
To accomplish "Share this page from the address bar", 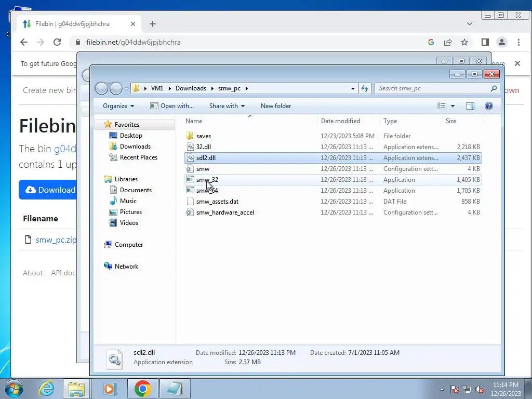I will (x=447, y=42).
